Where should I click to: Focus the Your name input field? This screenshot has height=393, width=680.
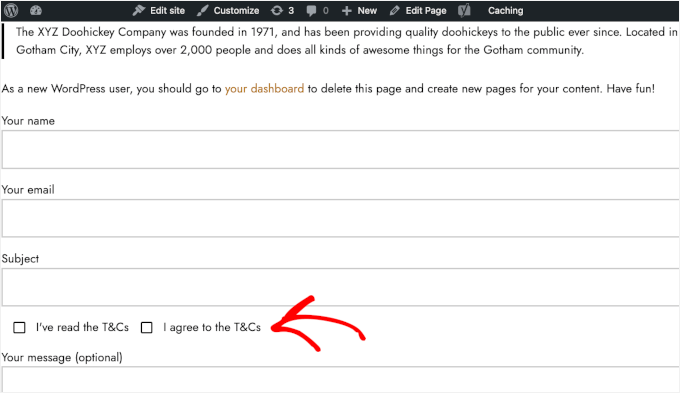[340, 149]
